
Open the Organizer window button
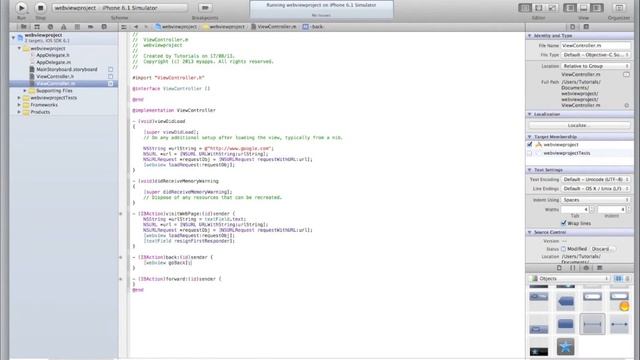tap(619, 8)
